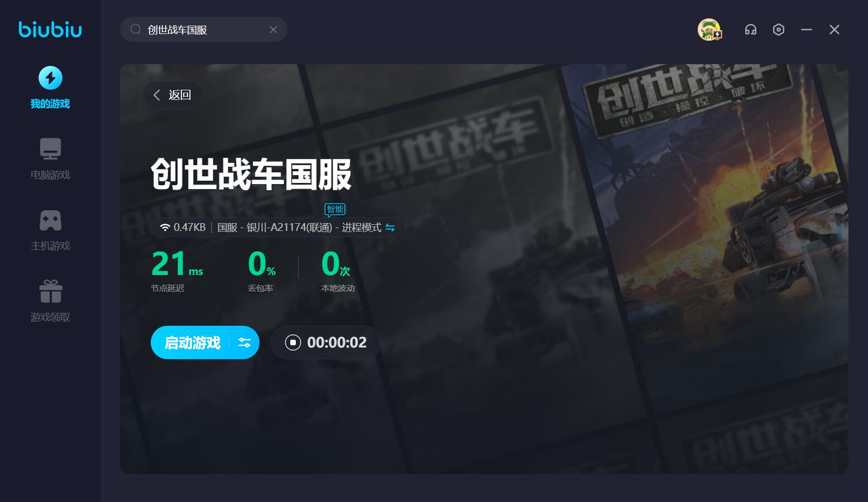
Task: Open node selection 国服-银川-A21174 bar
Action: tap(274, 228)
